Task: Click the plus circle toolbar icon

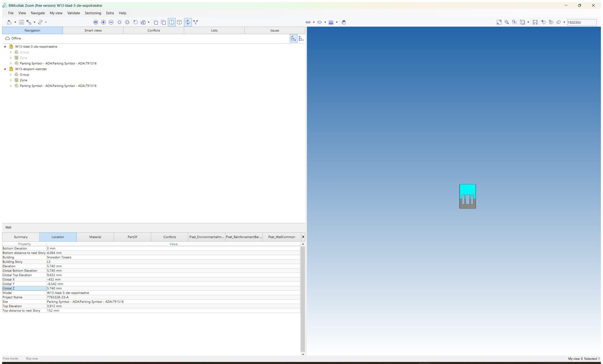Action: point(103,22)
